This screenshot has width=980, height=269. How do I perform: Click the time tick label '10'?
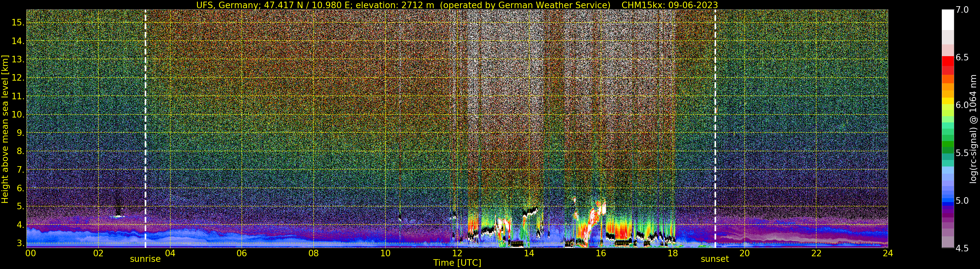[x=385, y=253]
